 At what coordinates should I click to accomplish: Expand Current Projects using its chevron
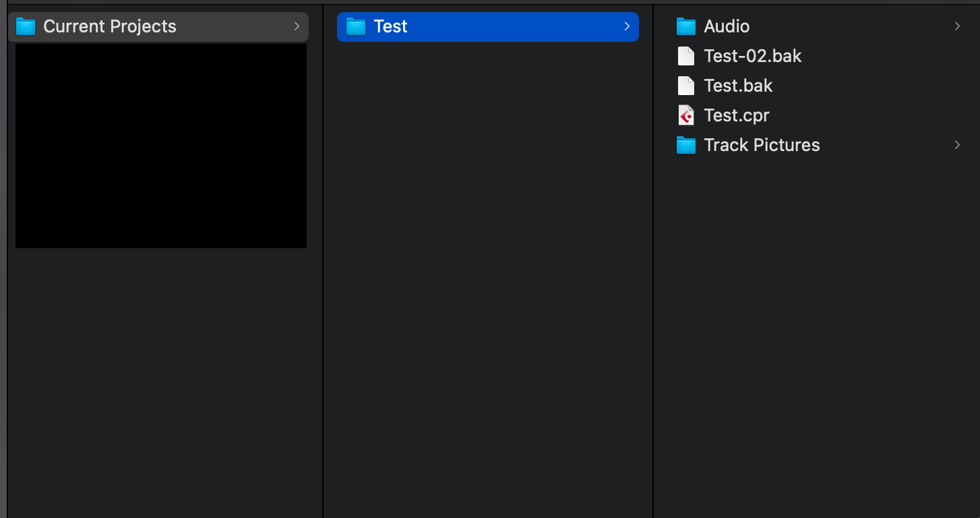[297, 26]
